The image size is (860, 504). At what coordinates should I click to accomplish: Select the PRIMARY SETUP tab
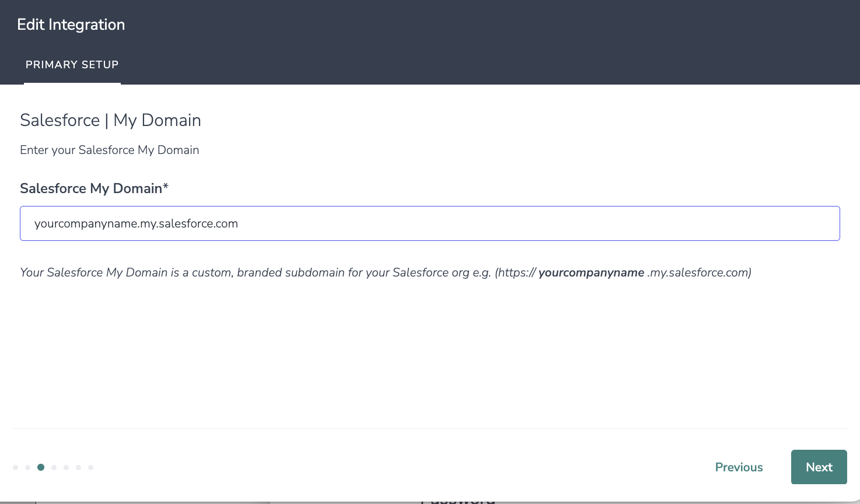click(x=72, y=65)
